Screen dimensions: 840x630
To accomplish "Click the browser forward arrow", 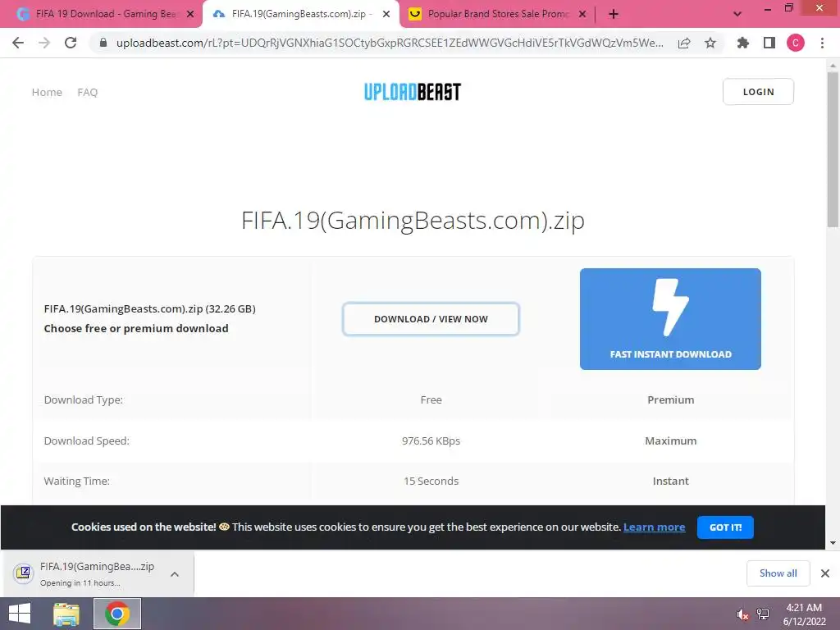I will tap(44, 43).
